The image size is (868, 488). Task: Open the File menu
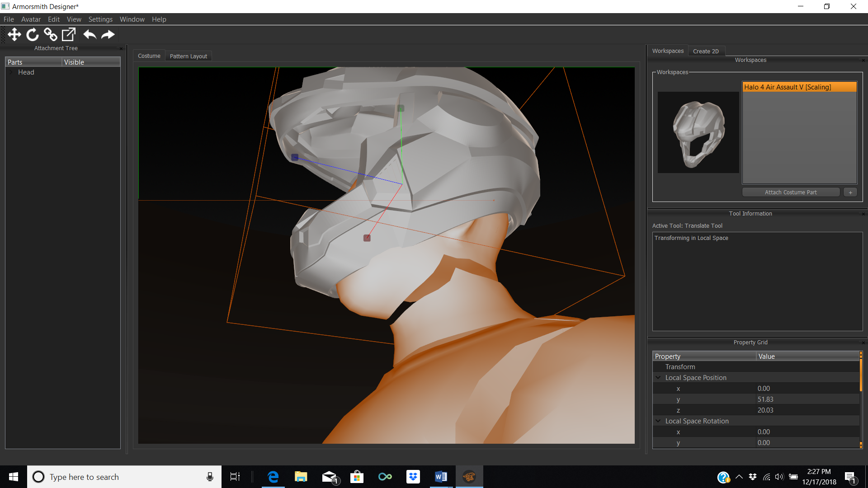pos(9,19)
